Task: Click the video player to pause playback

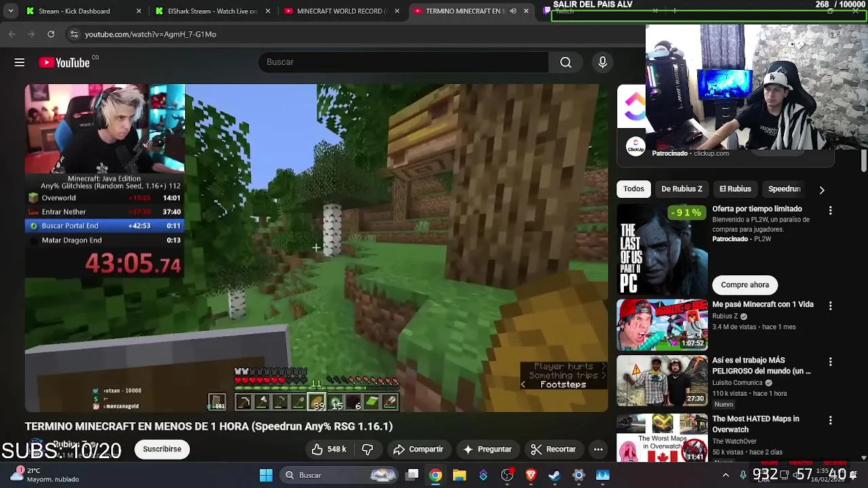Action: [x=317, y=248]
